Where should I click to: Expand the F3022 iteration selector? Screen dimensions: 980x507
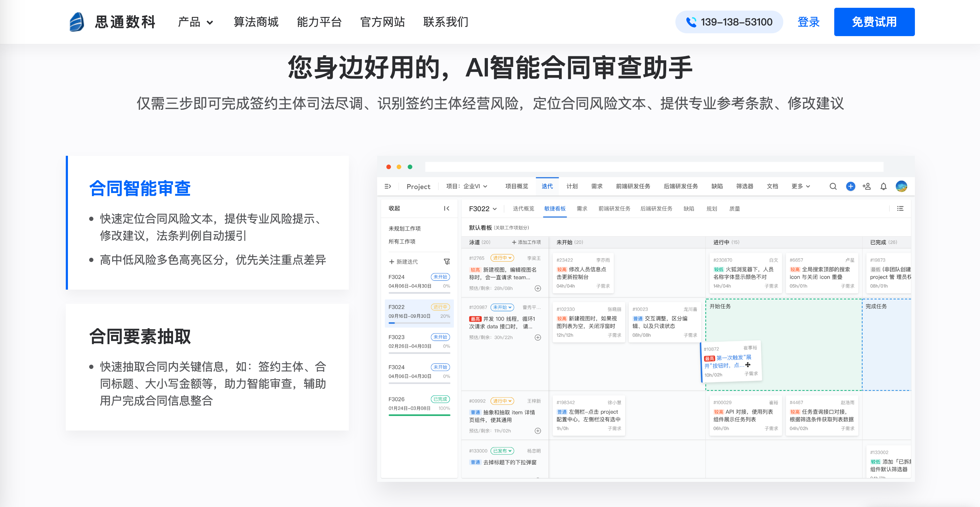pos(482,209)
